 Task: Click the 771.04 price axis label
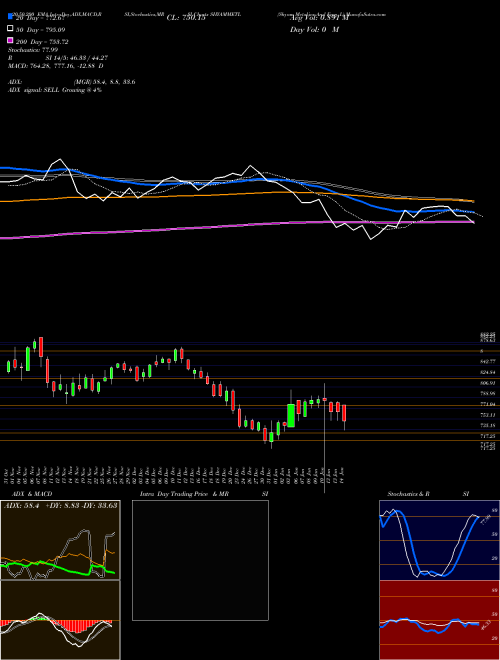point(487,404)
